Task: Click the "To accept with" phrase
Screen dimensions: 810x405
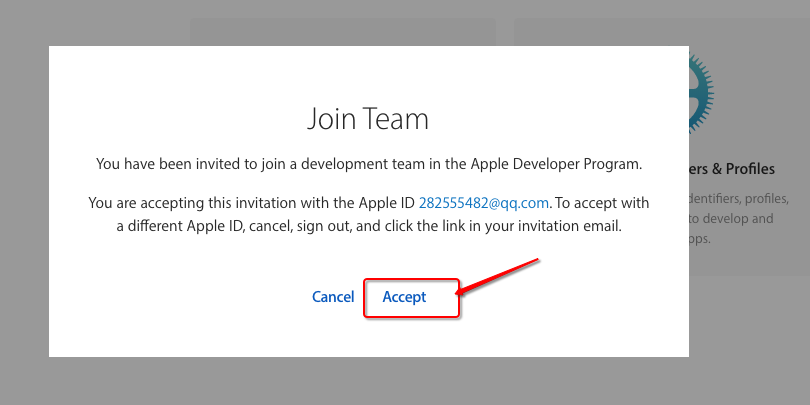Action: [x=601, y=203]
